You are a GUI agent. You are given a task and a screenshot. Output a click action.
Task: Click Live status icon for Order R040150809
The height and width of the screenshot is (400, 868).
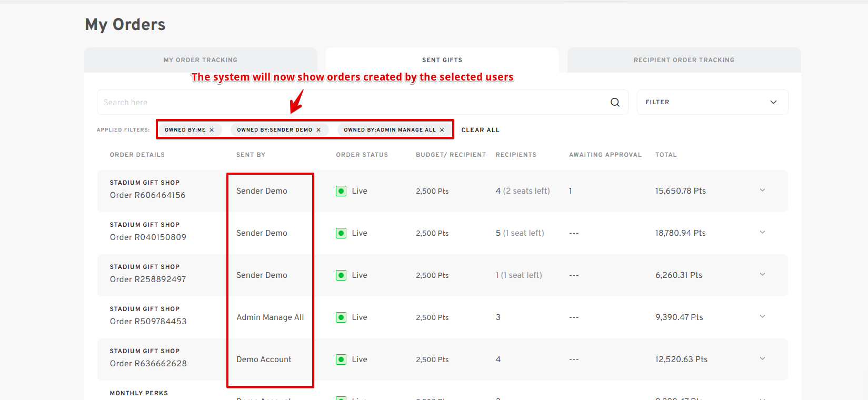click(341, 233)
